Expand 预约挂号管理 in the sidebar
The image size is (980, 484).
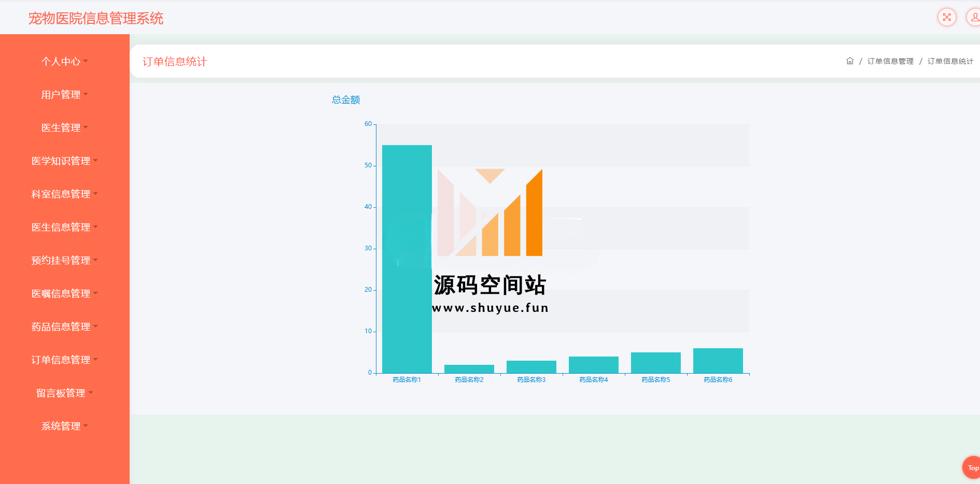65,260
